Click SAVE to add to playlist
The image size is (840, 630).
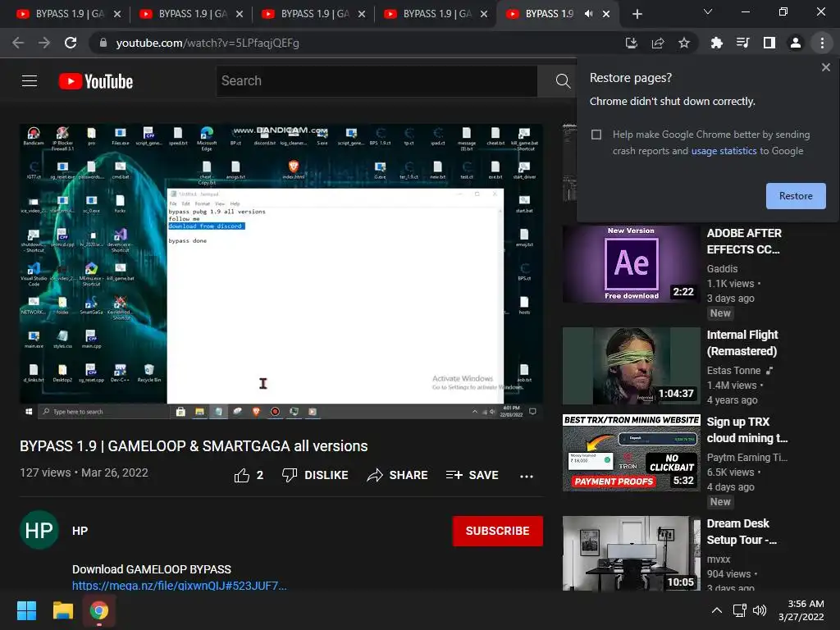click(x=472, y=475)
